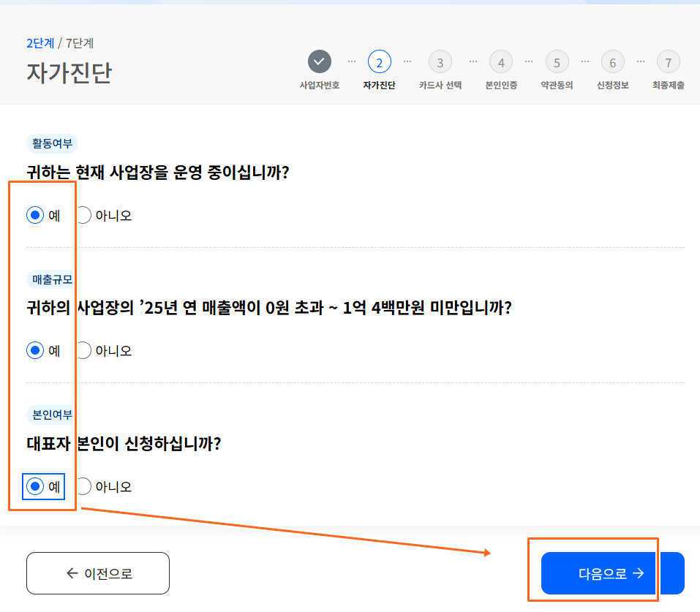Click the 이전으로 previous button
This screenshot has height=612, width=700.
(x=97, y=573)
